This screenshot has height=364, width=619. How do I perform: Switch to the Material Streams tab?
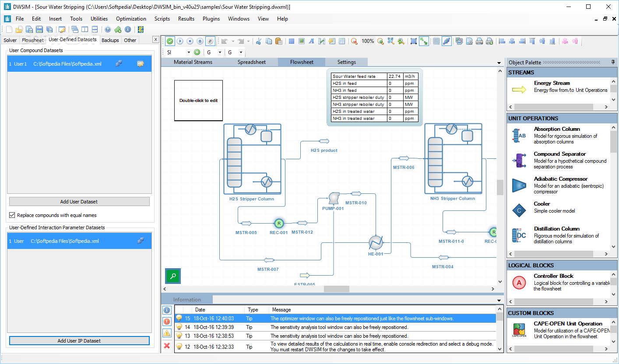[193, 62]
